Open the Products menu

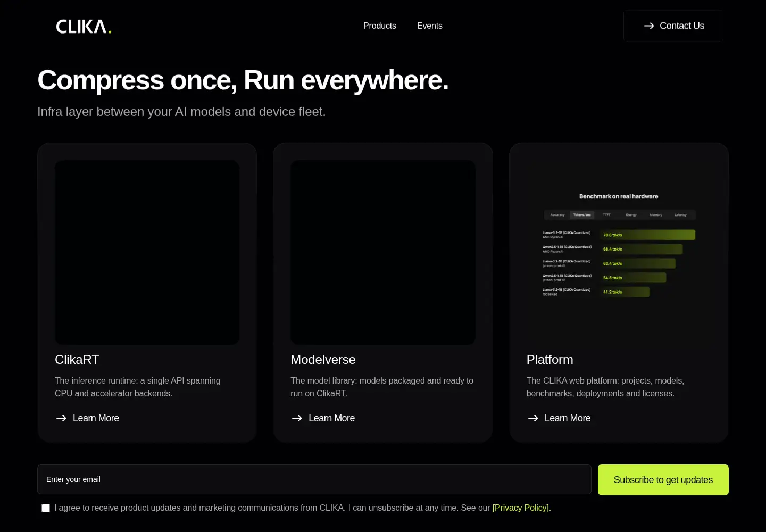pyautogui.click(x=380, y=26)
